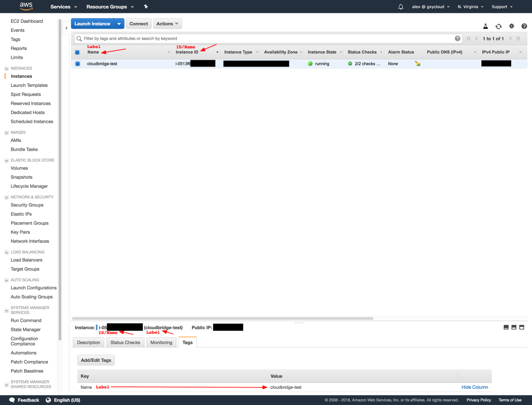The image size is (532, 405).
Task: Open the N. Virginia region selector
Action: [471, 7]
